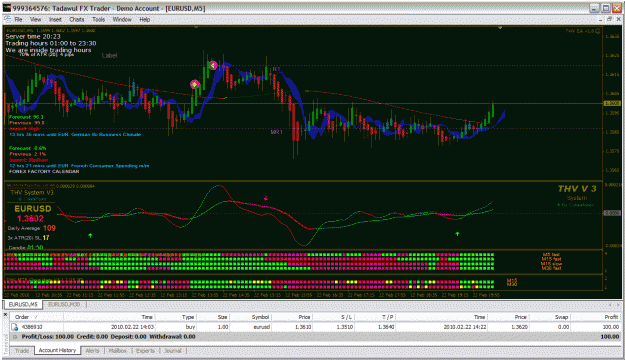
Task: Open the Alerts terminal tab
Action: [x=92, y=350]
